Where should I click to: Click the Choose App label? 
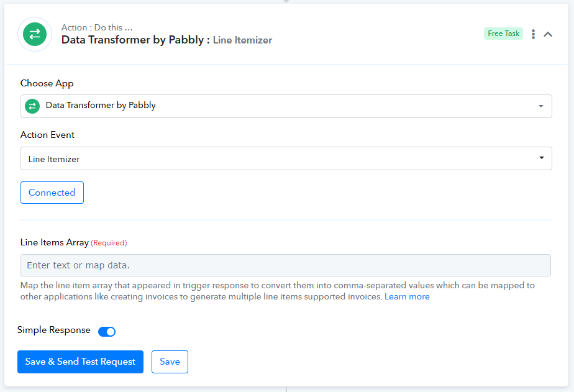coord(47,83)
